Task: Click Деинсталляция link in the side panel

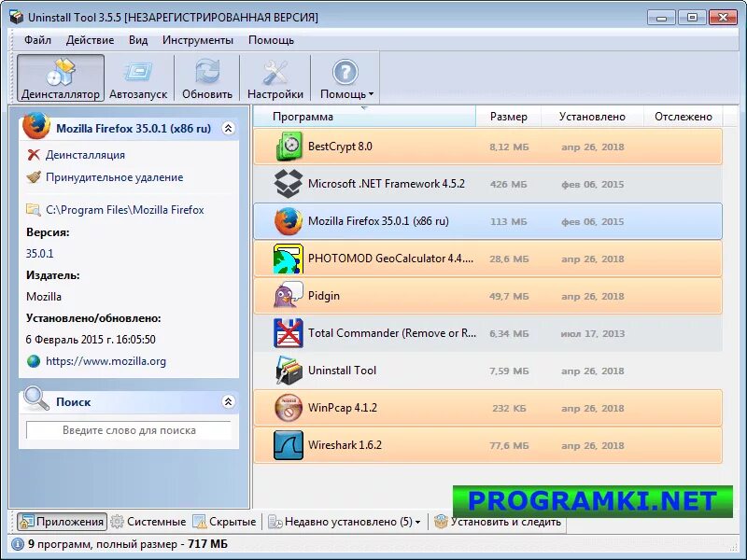Action: [85, 155]
